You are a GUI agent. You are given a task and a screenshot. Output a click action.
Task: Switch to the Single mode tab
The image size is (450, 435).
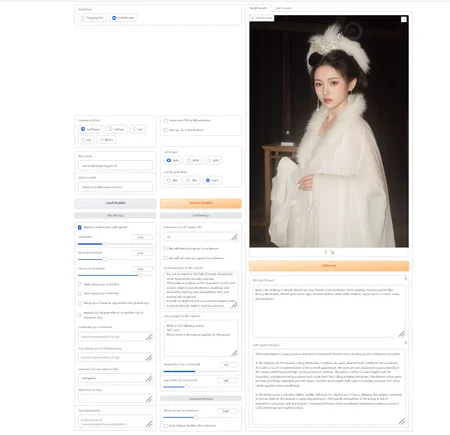258,8
